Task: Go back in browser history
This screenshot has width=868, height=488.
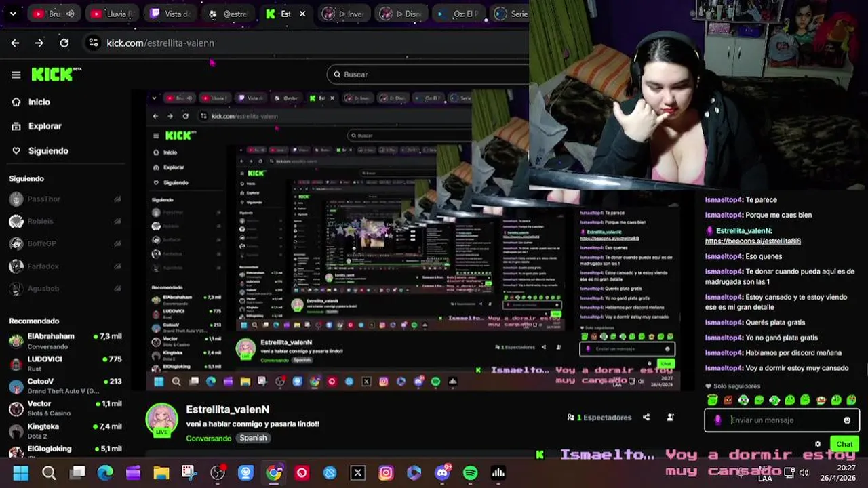Action: [15, 43]
